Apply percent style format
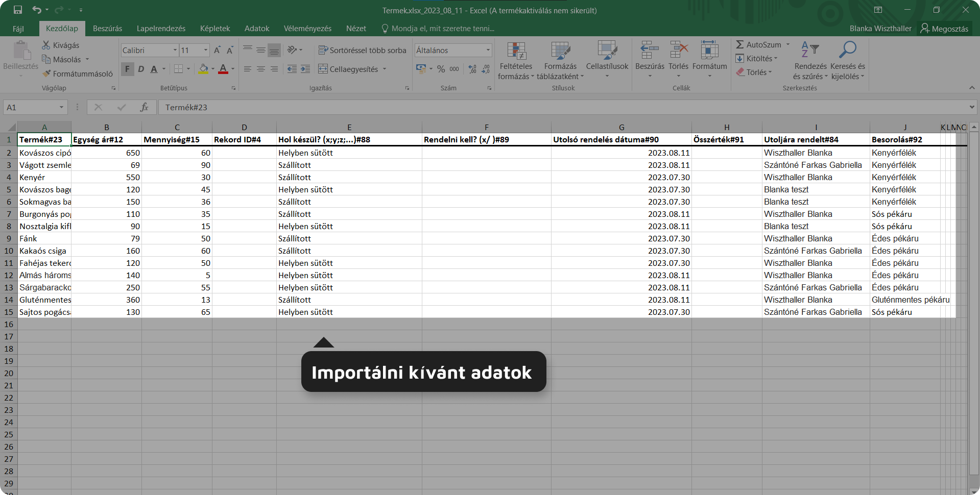The image size is (980, 495). point(441,69)
